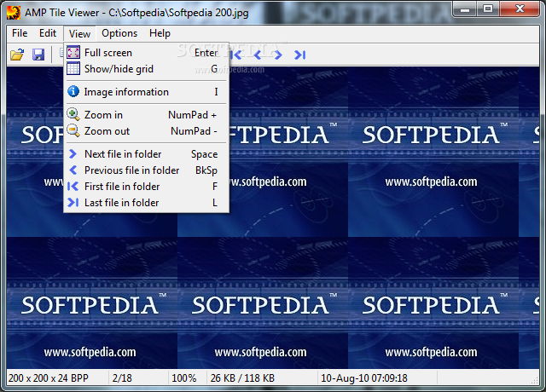Choose First file in folder
Viewport: 546px width, 392px height.
pyautogui.click(x=146, y=187)
